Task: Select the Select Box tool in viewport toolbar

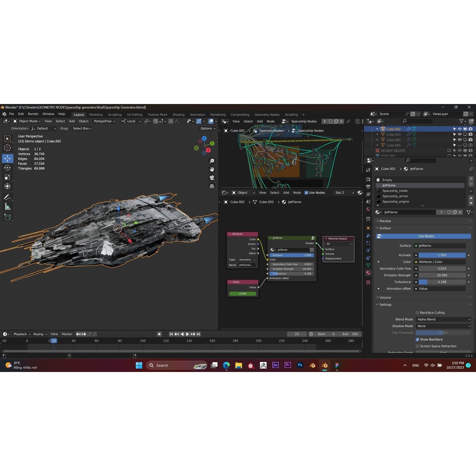Action: click(7, 138)
